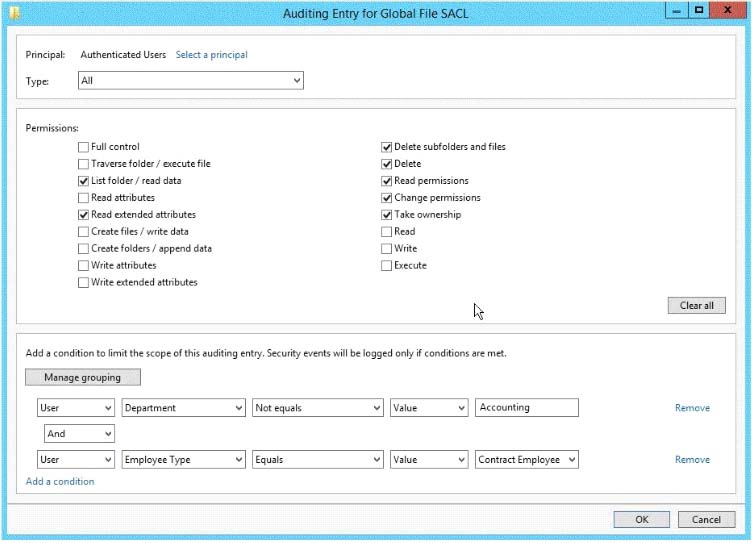Expand the Department attribute dropdown

point(183,408)
